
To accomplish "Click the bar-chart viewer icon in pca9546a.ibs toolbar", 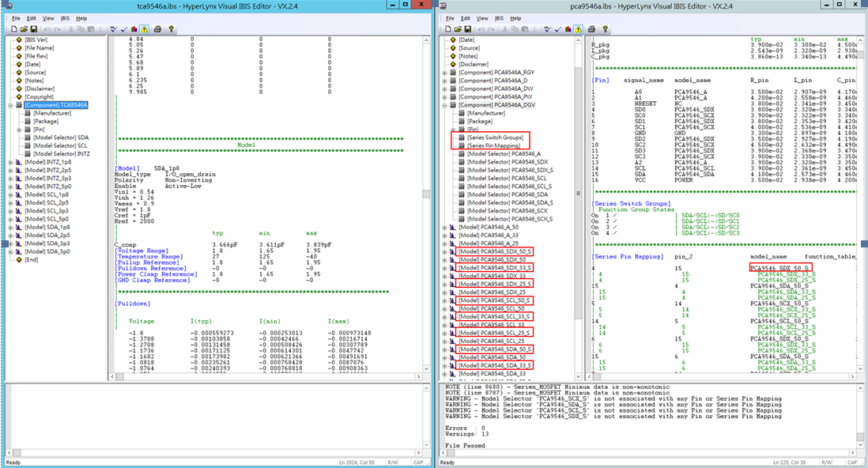I will tap(568, 29).
